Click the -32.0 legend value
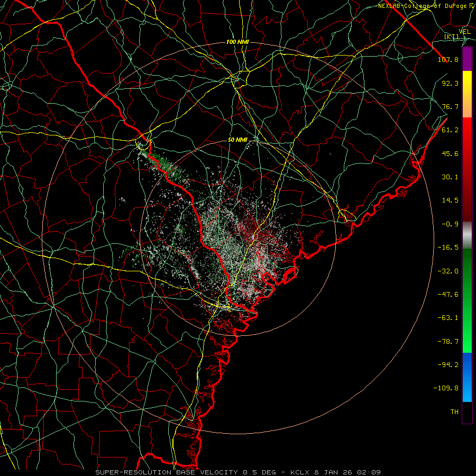This screenshot has height=476, width=476. click(448, 271)
